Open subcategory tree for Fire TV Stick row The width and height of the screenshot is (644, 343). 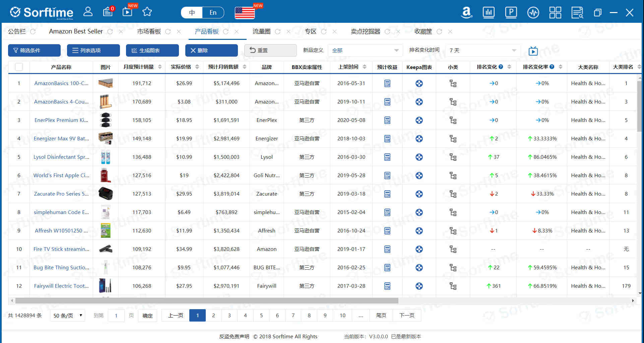pos(453,249)
